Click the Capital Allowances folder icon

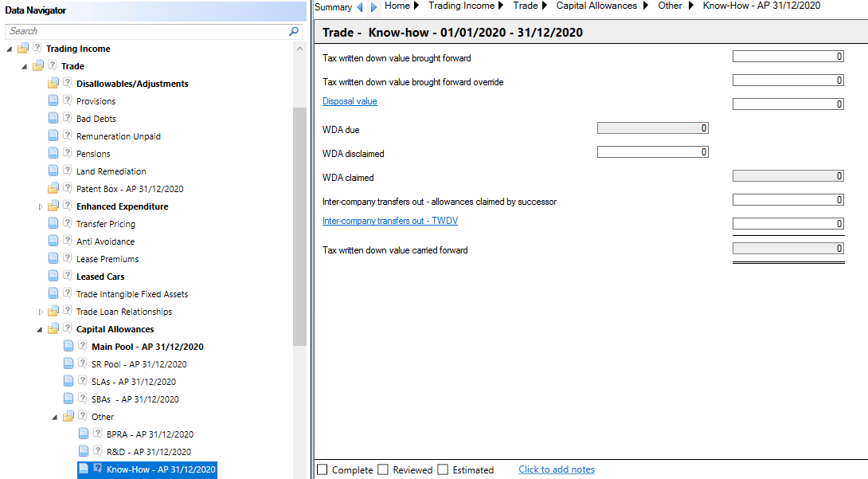(53, 329)
